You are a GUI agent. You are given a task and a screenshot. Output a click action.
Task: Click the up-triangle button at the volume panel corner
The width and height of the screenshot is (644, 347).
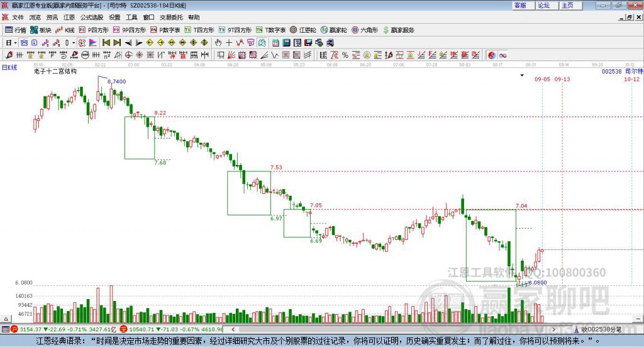click(x=6, y=319)
